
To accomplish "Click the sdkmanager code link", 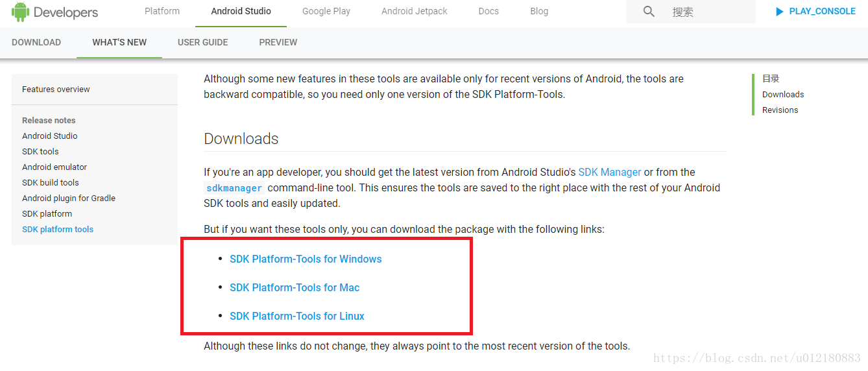I will pyautogui.click(x=234, y=188).
